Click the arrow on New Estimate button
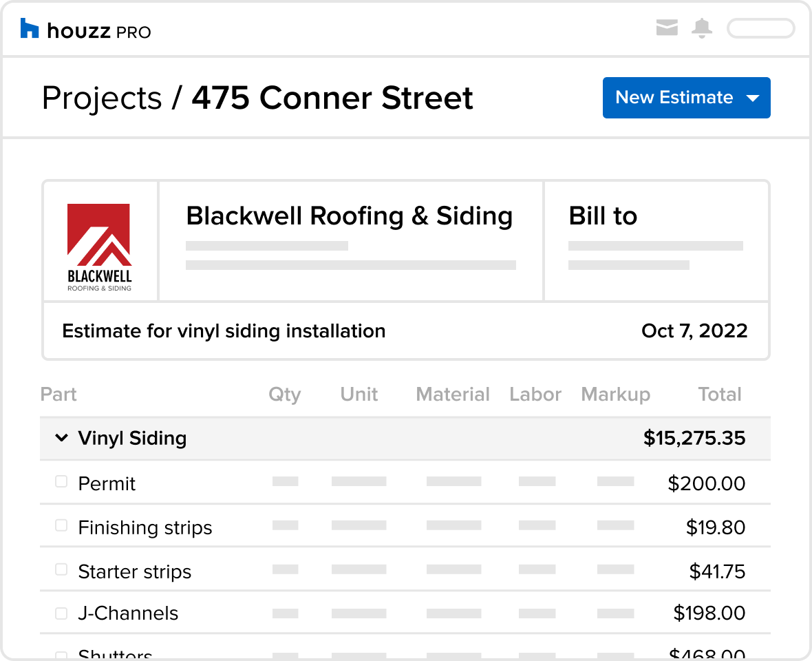Screen dimensions: 812x661 [753, 98]
